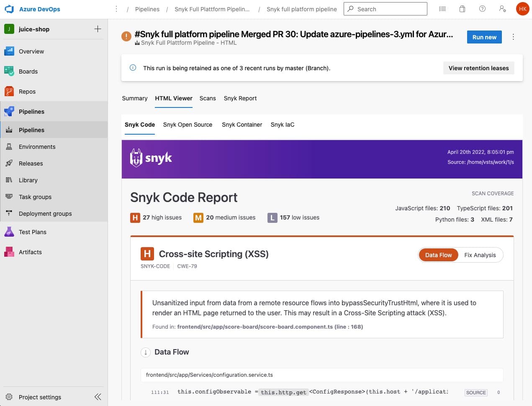This screenshot has height=406, width=532.
Task: Select Releases in the sidebar
Action: 31,163
